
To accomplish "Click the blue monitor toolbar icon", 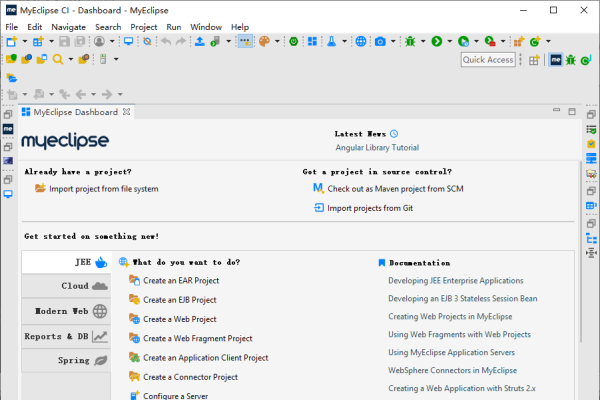I will coord(129,41).
